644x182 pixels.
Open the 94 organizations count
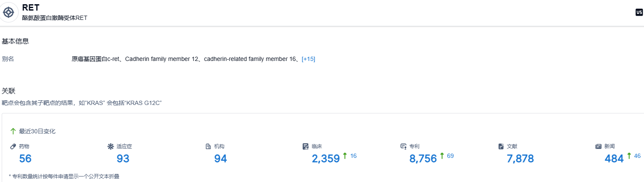221,159
